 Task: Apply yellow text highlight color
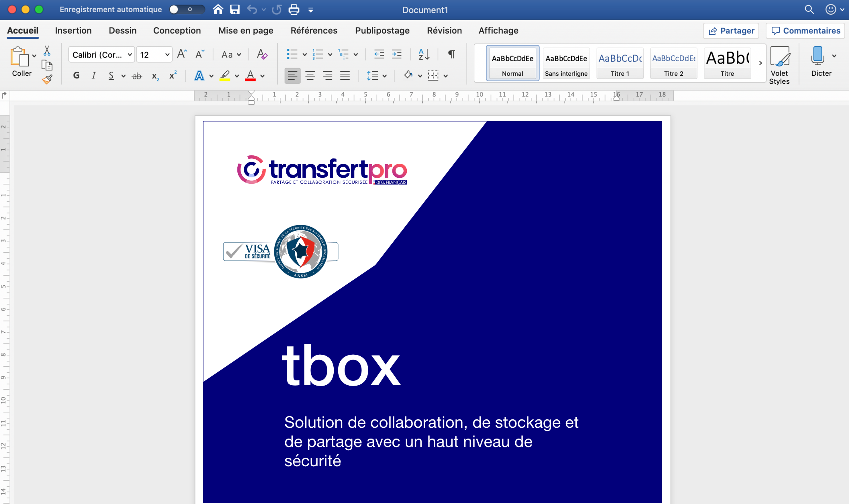225,75
